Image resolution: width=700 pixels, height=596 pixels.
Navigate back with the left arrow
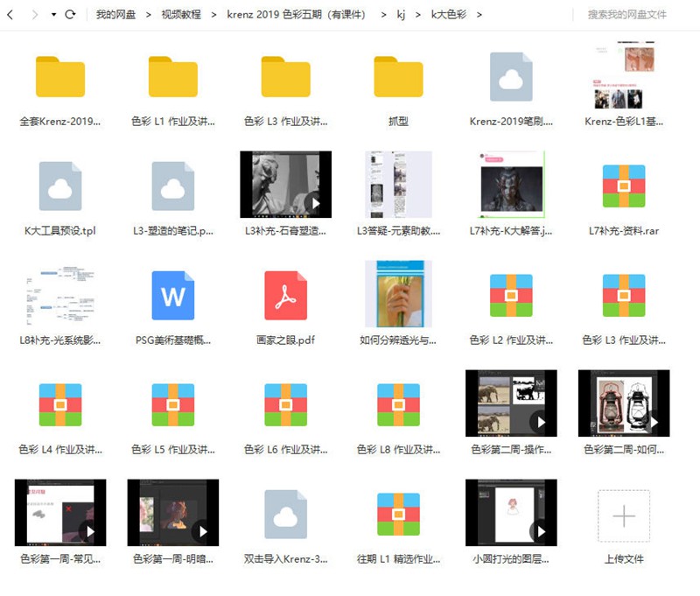[10, 14]
